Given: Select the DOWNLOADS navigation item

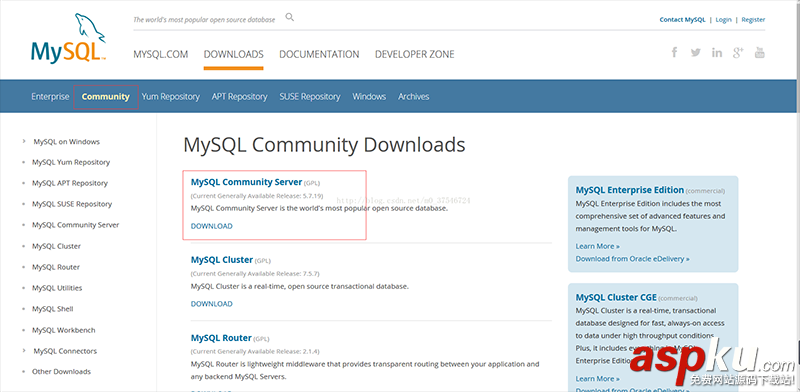Looking at the screenshot, I should pos(234,54).
